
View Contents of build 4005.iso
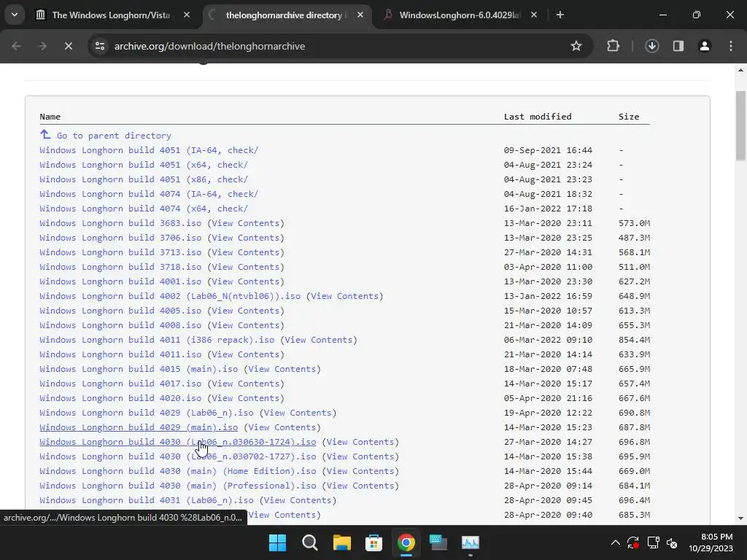click(246, 311)
